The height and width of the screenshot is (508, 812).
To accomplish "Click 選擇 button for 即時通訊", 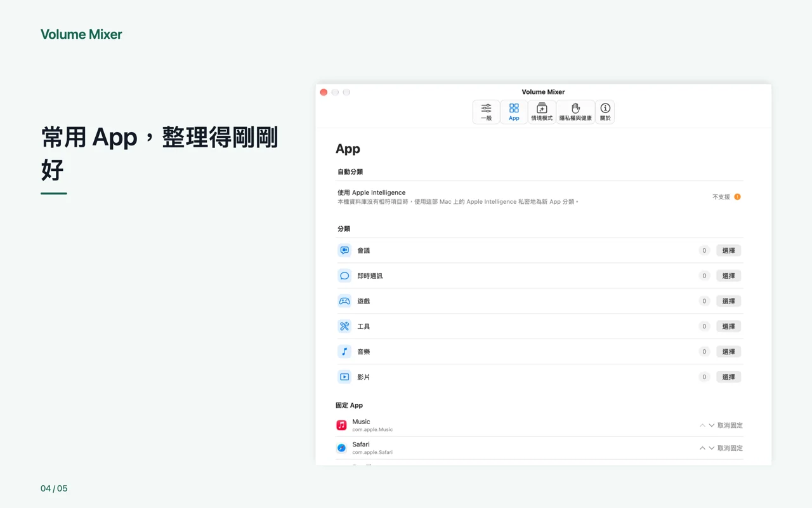I will click(x=729, y=276).
